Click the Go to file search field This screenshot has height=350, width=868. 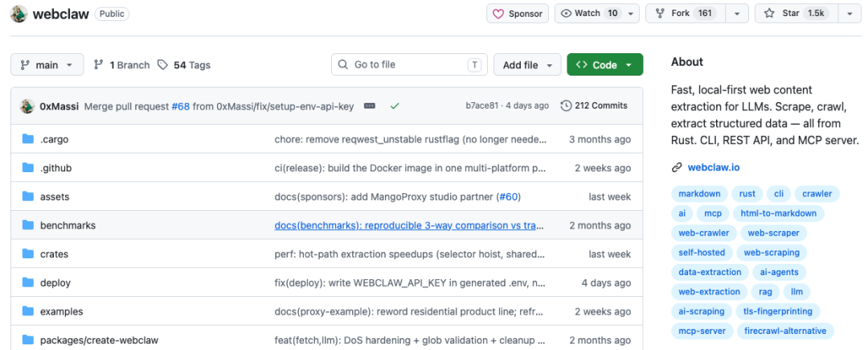coord(409,65)
